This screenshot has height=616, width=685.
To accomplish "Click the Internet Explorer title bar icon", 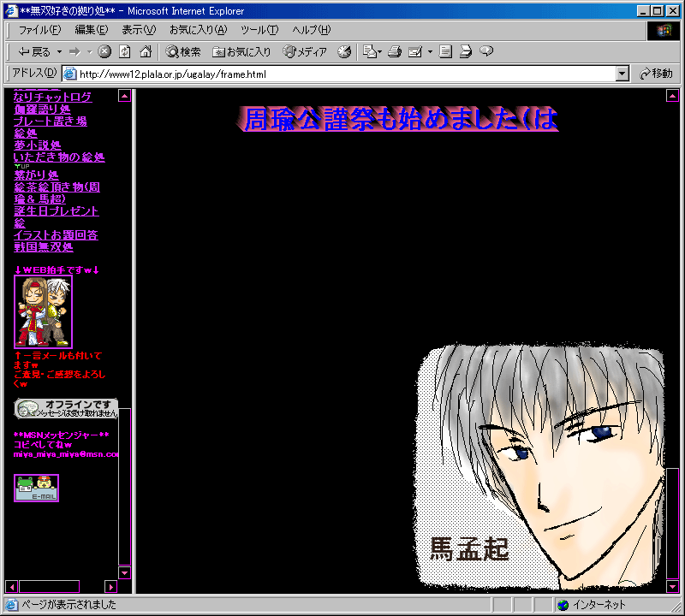I will pyautogui.click(x=11, y=10).
